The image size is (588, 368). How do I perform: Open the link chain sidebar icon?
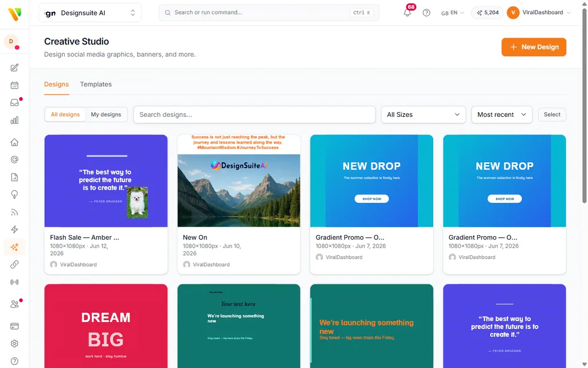(x=14, y=264)
